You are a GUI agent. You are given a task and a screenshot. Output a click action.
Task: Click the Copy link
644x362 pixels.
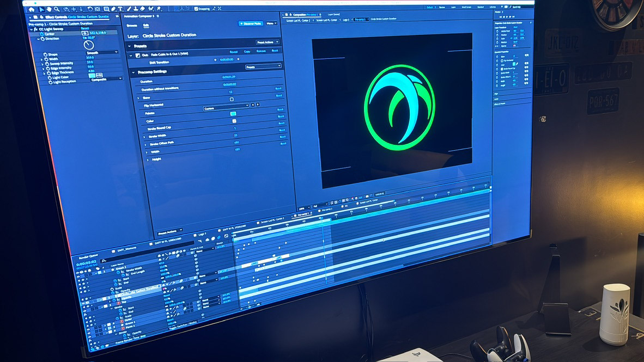point(247,51)
